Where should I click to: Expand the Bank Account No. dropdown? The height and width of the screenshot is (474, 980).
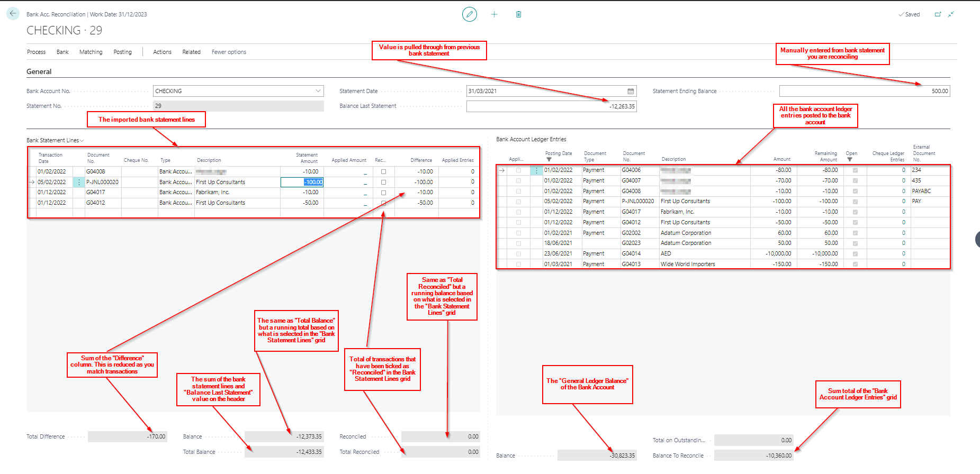(318, 91)
